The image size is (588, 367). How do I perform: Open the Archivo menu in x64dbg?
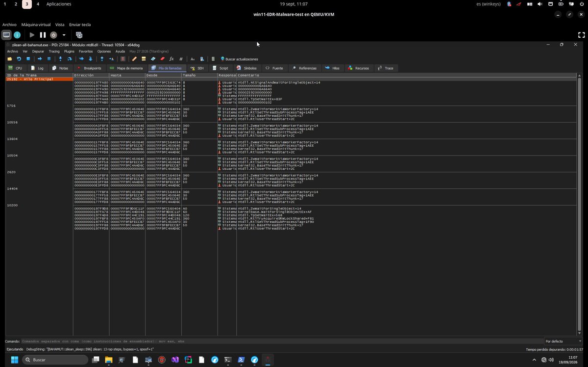[12, 51]
